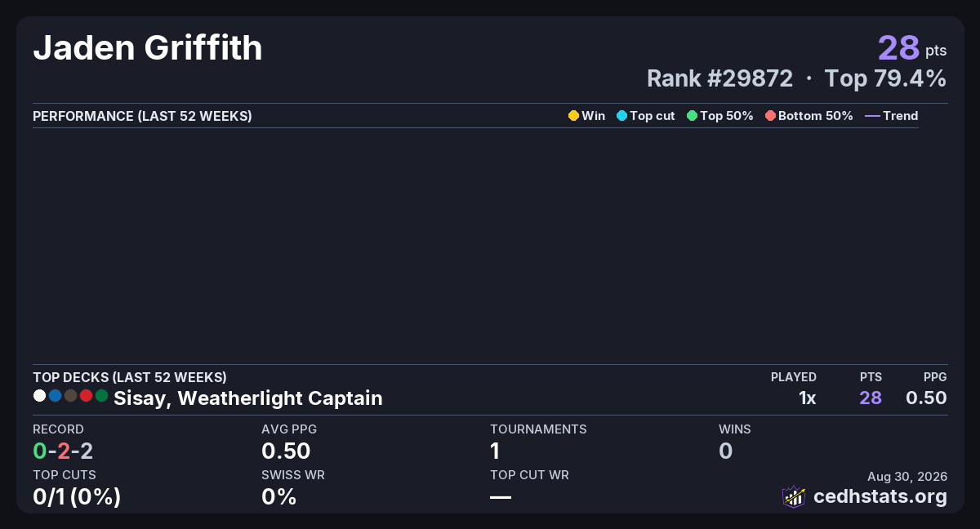This screenshot has width=980, height=529.
Task: Select the Jaden Griffith player name
Action: click(x=148, y=48)
